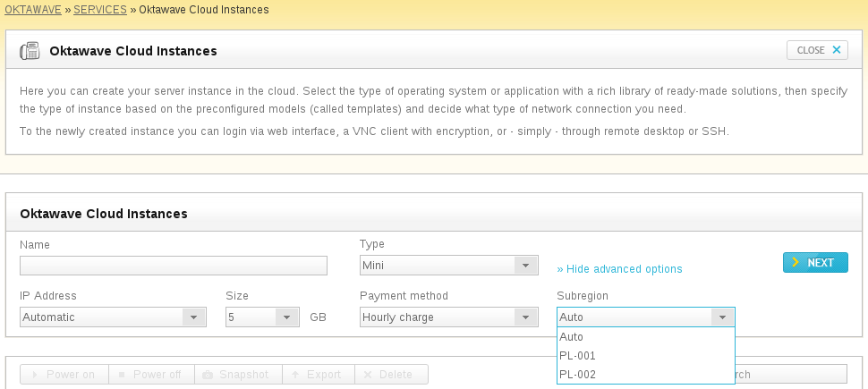Proceed with the NEXT button

pyautogui.click(x=815, y=262)
